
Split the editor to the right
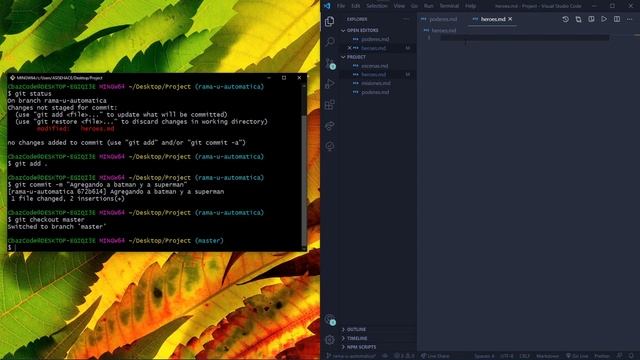coord(617,19)
